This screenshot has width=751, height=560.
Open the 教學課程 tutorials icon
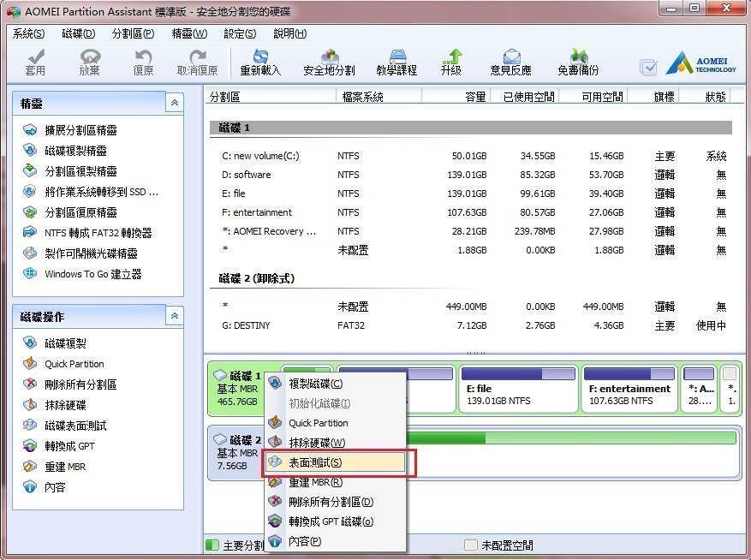pyautogui.click(x=396, y=63)
